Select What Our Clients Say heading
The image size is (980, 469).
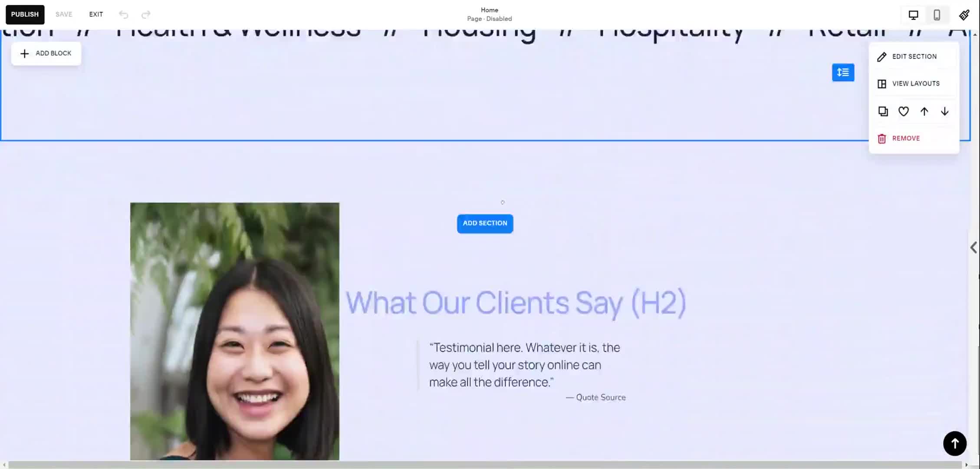pos(516,303)
